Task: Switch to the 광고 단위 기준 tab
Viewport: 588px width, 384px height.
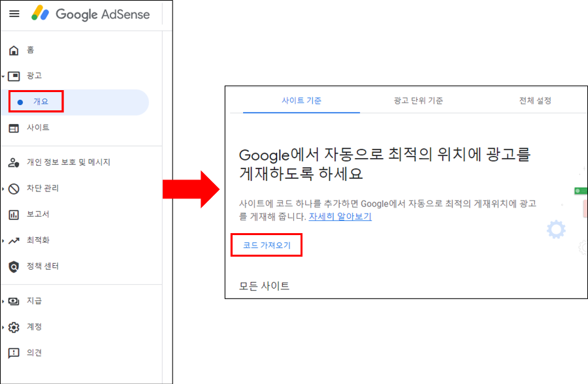Action: (x=418, y=101)
